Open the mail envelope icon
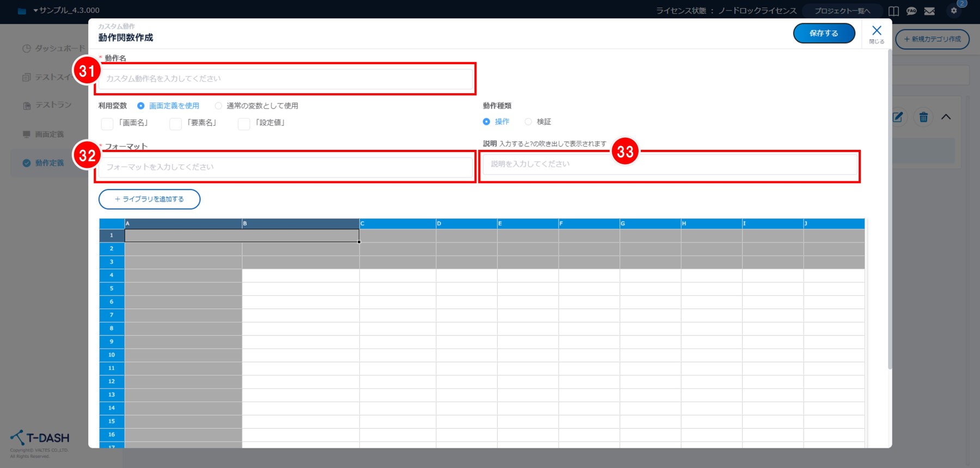Screen dimensions: 980x468 (929, 11)
